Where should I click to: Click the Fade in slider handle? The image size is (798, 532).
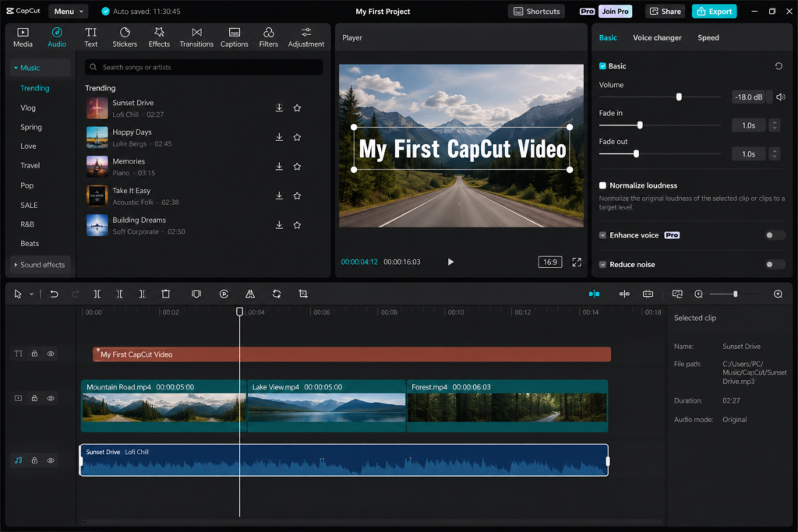point(640,125)
